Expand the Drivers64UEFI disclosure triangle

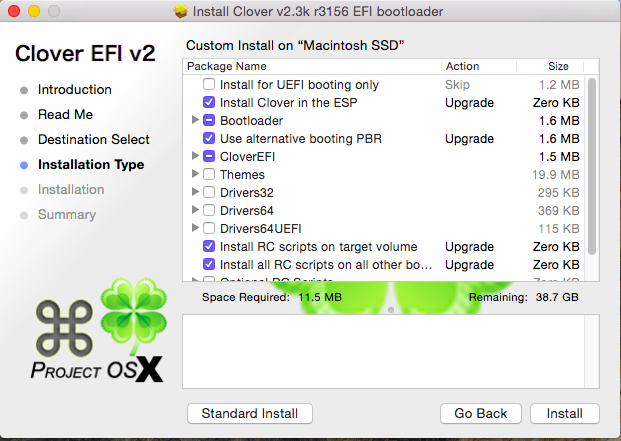point(195,228)
